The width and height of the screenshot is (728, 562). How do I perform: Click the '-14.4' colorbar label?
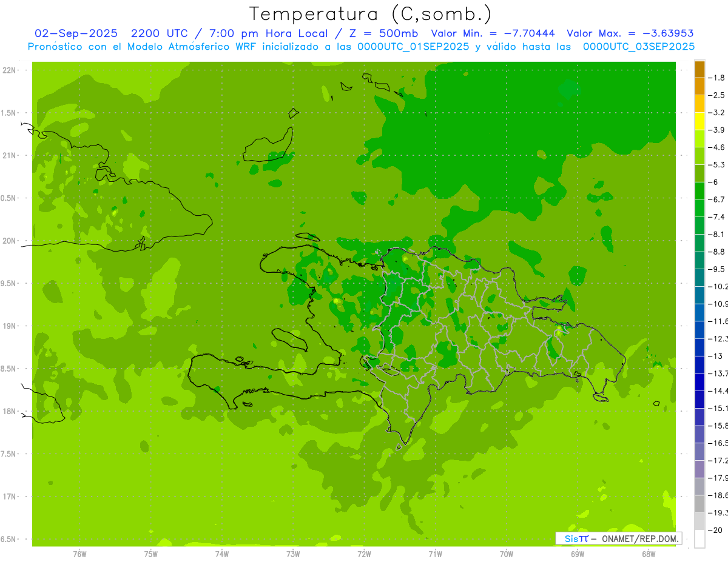coord(718,391)
